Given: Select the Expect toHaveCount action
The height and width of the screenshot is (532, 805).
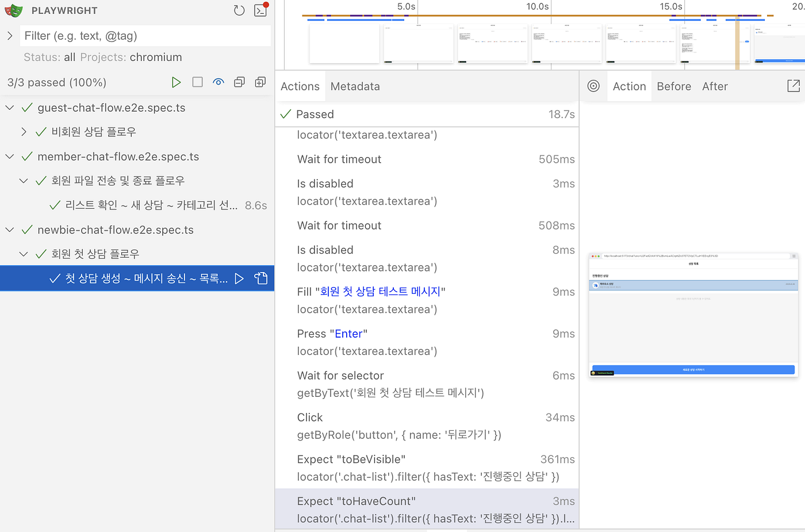Looking at the screenshot, I should coord(427,510).
